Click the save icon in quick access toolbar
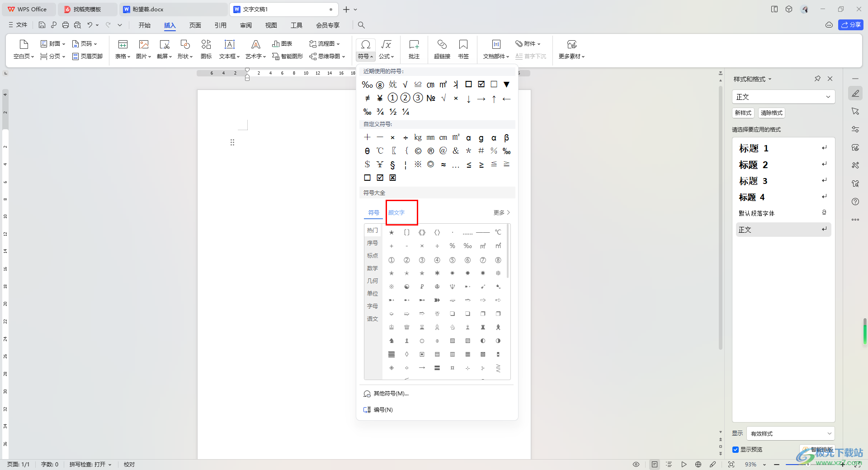Screen dimensions: 868x470 42,25
